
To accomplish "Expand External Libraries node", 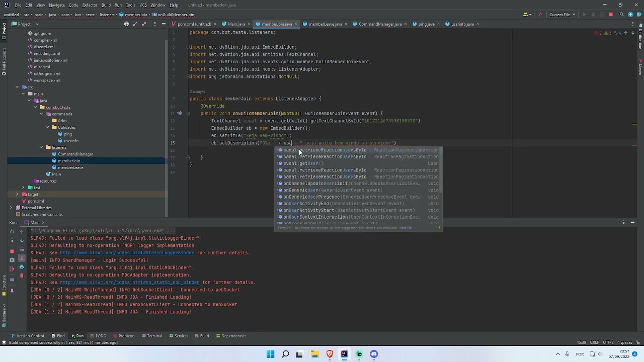I will coord(11,208).
